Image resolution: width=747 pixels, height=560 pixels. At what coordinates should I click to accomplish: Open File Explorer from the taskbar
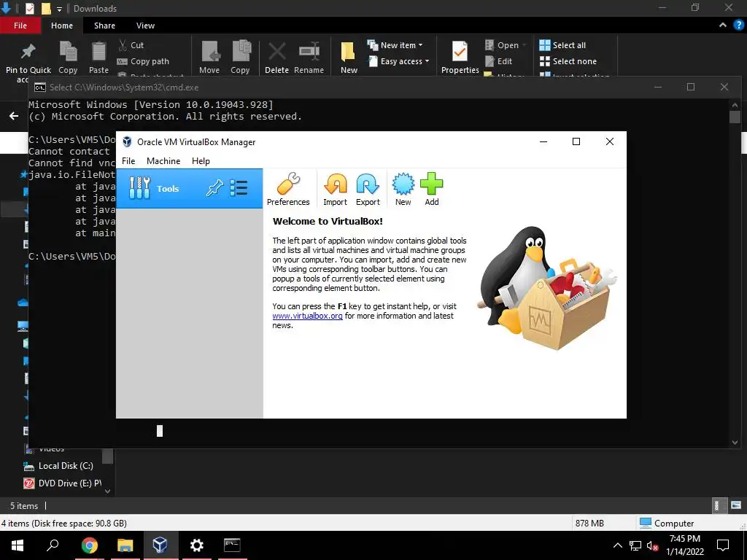click(125, 545)
